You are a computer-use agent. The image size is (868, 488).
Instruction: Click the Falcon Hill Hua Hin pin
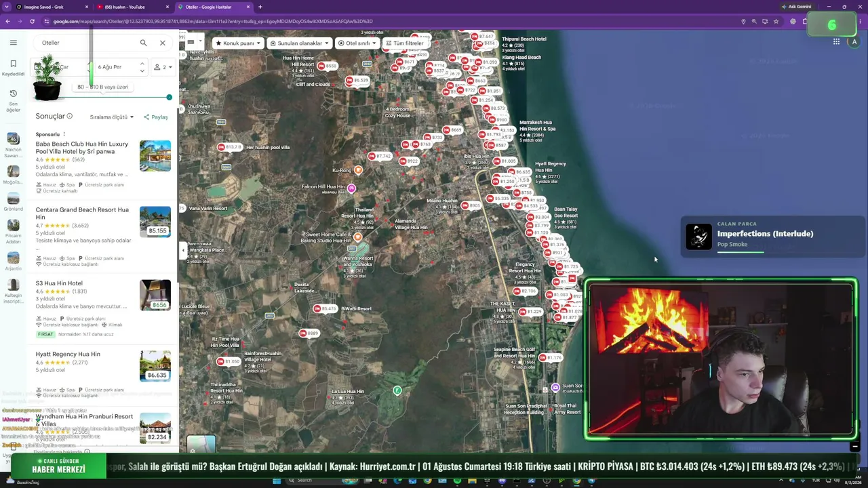(351, 188)
